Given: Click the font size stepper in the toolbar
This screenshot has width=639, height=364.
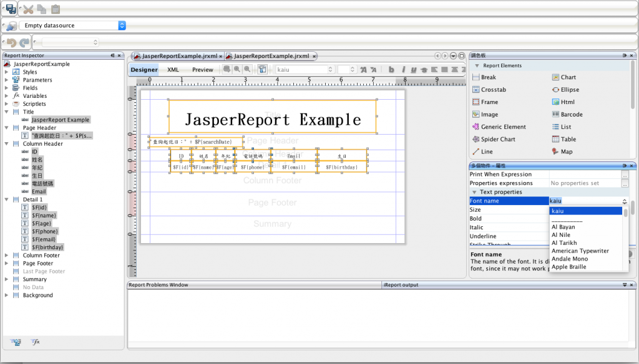Looking at the screenshot, I should point(352,70).
